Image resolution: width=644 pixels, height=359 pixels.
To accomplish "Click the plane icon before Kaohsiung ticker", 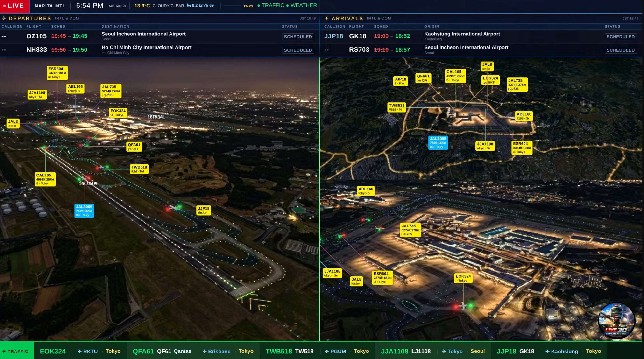I will (x=547, y=351).
